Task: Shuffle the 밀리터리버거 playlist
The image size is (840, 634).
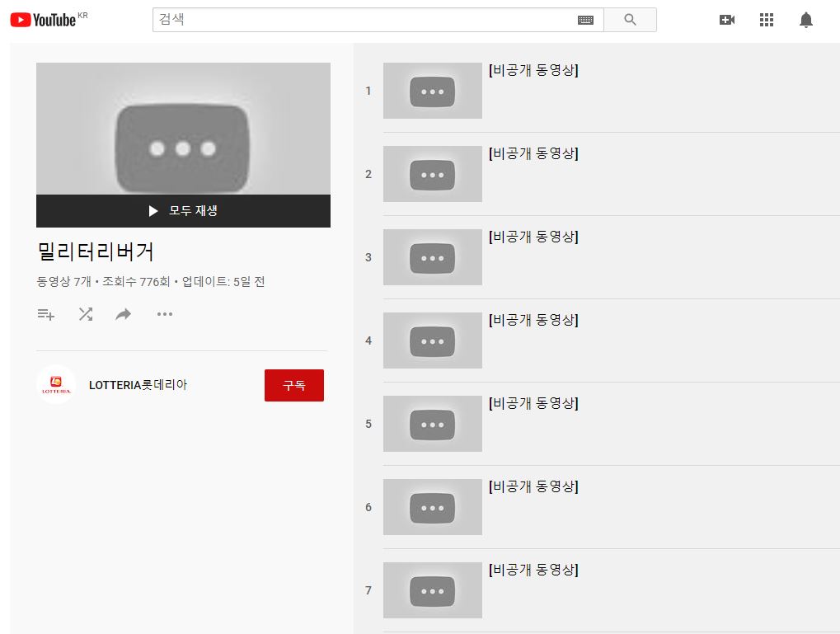Action: (86, 314)
